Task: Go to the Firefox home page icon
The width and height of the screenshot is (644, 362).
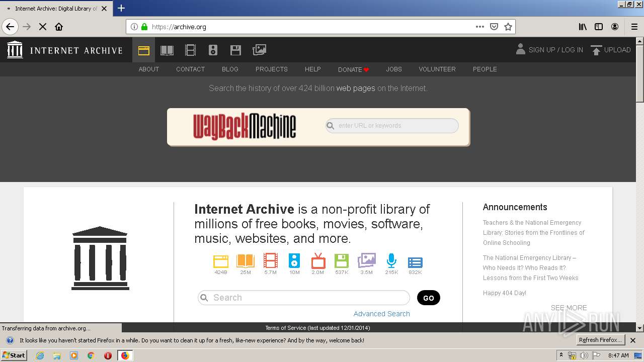Action: pos(59,27)
